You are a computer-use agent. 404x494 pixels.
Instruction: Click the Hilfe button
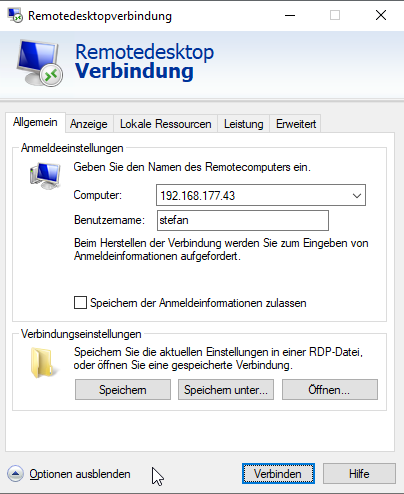pyautogui.click(x=359, y=473)
